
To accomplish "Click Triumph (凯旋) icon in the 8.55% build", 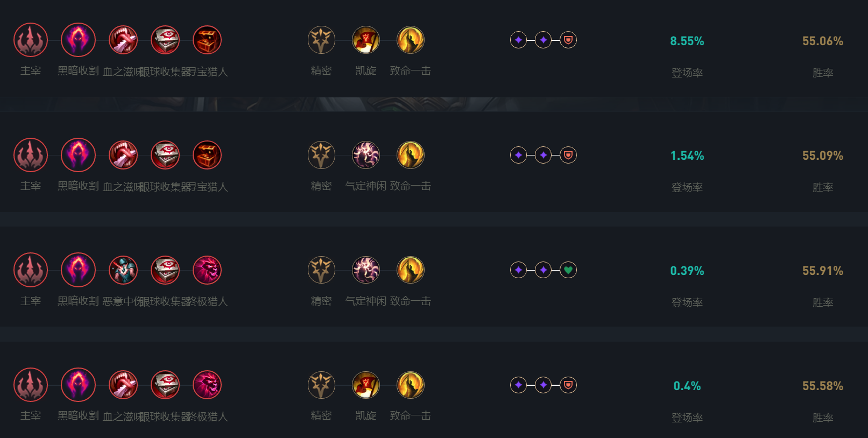I will 366,40.
